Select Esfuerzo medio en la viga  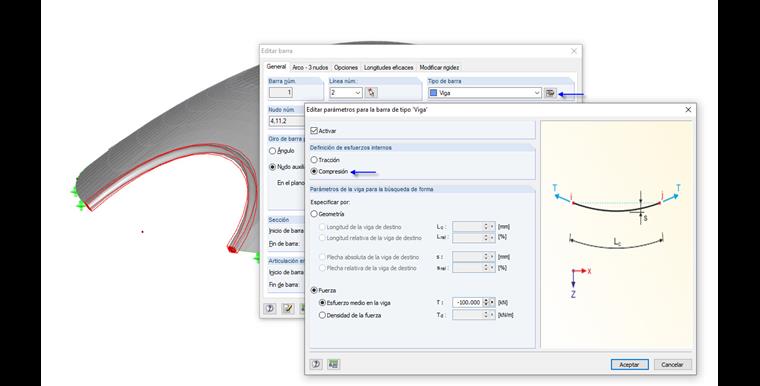coord(322,302)
